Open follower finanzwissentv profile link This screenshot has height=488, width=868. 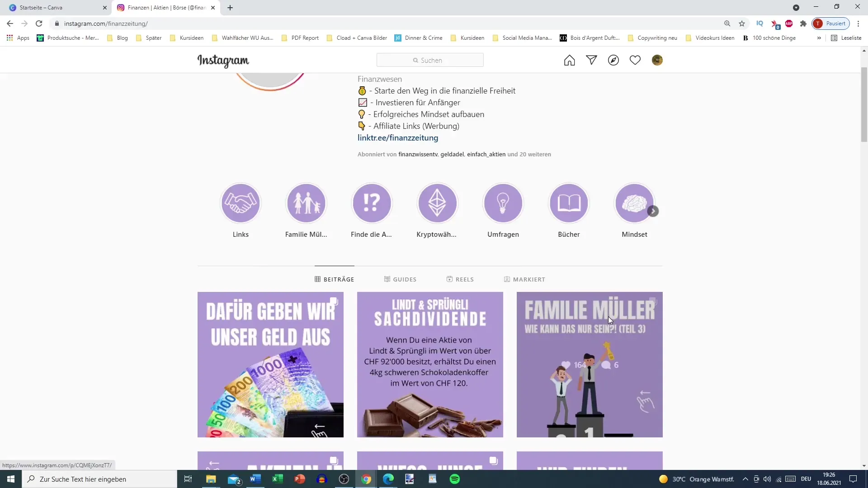[418, 155]
